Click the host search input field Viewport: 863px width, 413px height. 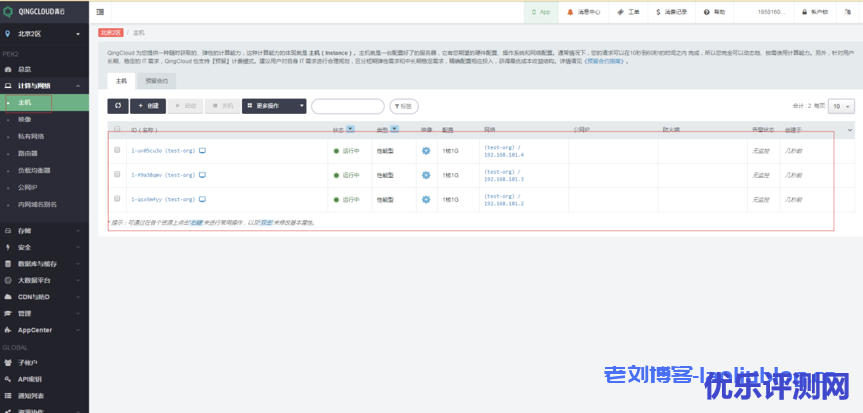coord(347,106)
